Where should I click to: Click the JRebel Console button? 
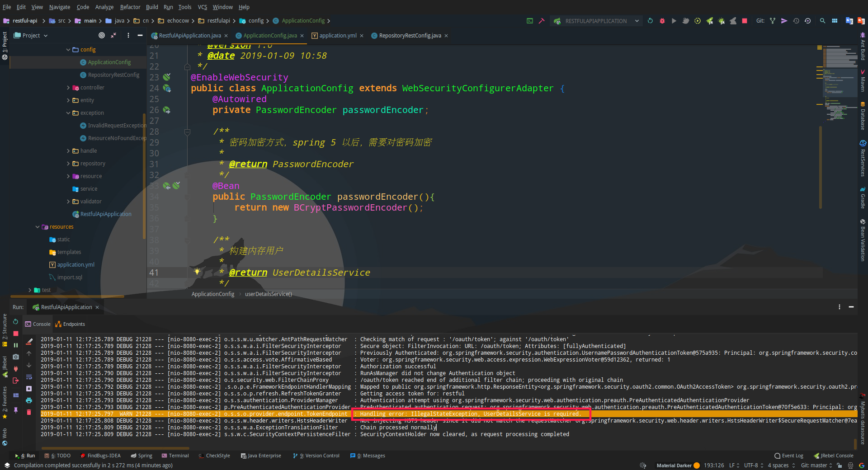833,456
